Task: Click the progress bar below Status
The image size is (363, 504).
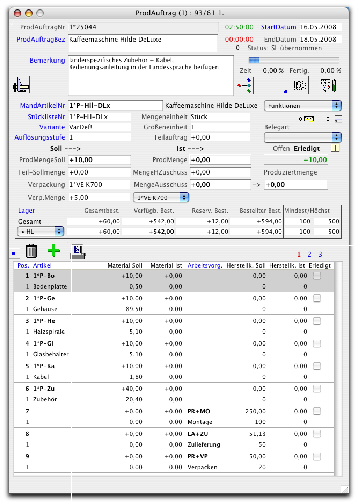Action: click(294, 60)
